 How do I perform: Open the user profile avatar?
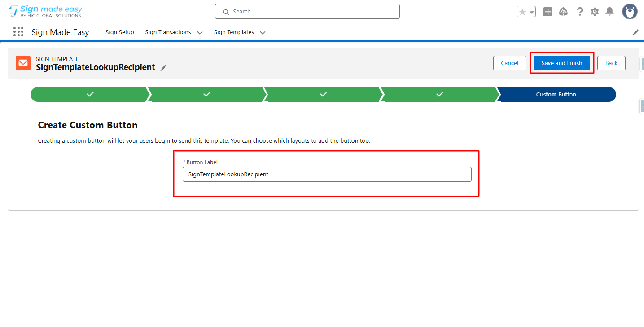point(630,12)
